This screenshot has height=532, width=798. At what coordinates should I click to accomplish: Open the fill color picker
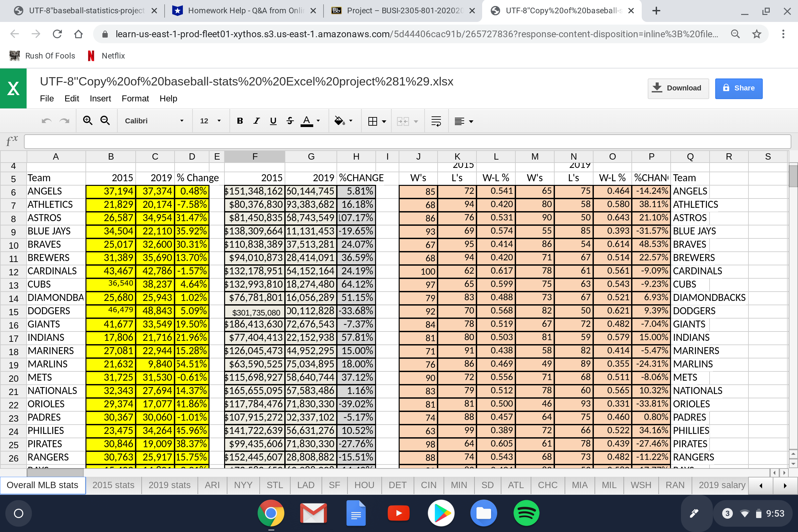(341, 121)
